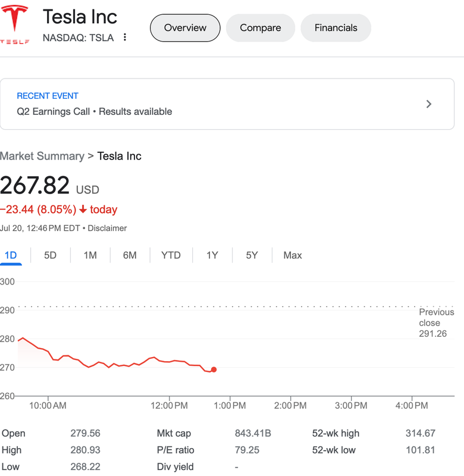Screen dimensions: 464x476
Task: Click the Tesla logo icon
Action: click(x=15, y=24)
